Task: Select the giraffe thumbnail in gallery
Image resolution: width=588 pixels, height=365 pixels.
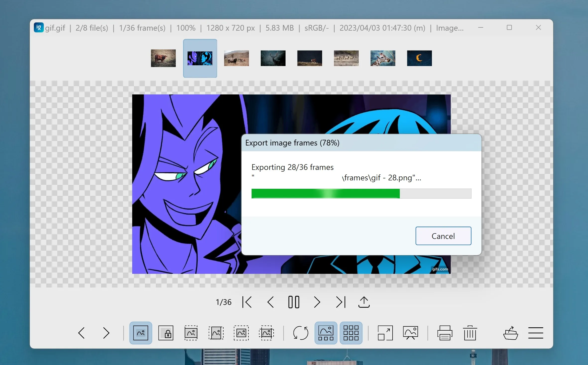Action: (383, 58)
